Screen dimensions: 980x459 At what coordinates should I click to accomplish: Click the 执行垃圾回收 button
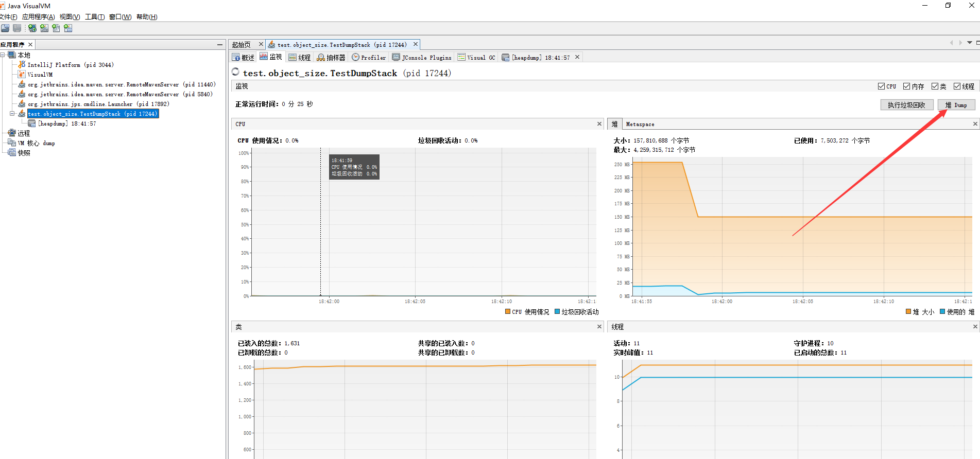pos(906,105)
